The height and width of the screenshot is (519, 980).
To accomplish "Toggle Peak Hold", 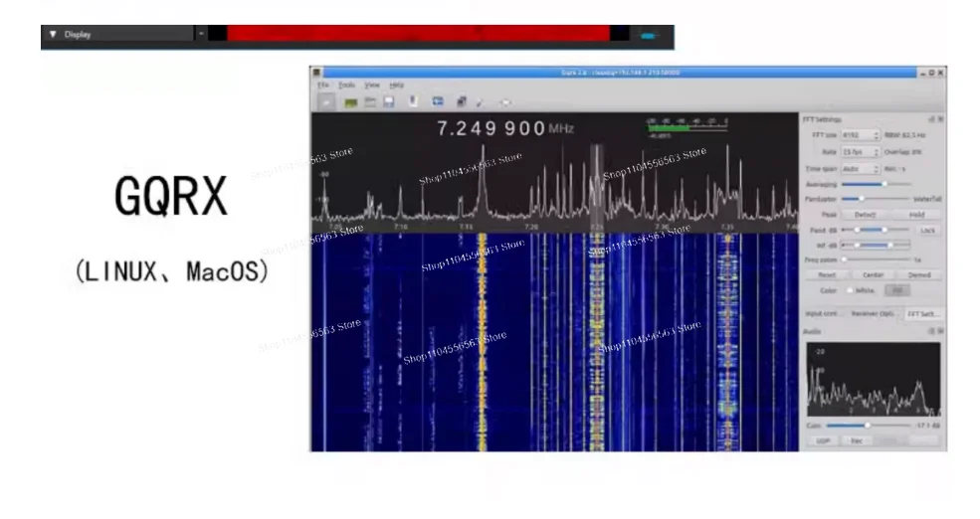I will [916, 214].
